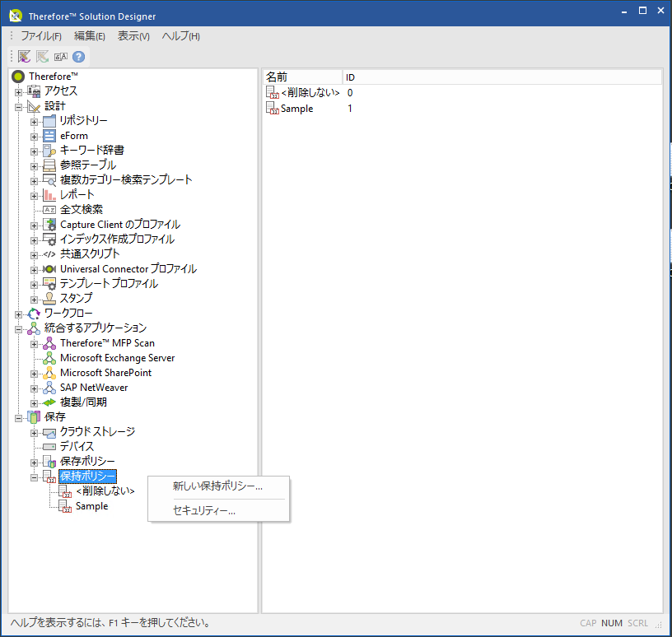Click the キーワード辞書 icon
Screen dimensions: 672x637
tap(49, 151)
